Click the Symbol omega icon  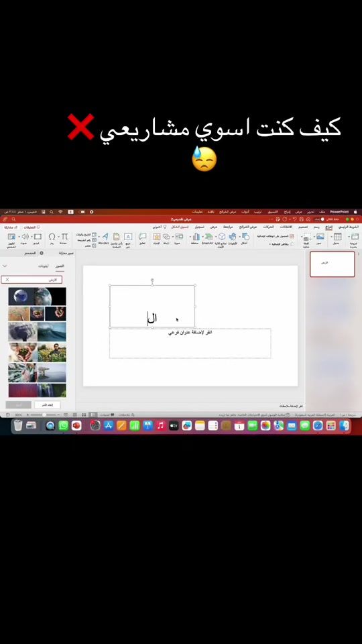point(52,237)
